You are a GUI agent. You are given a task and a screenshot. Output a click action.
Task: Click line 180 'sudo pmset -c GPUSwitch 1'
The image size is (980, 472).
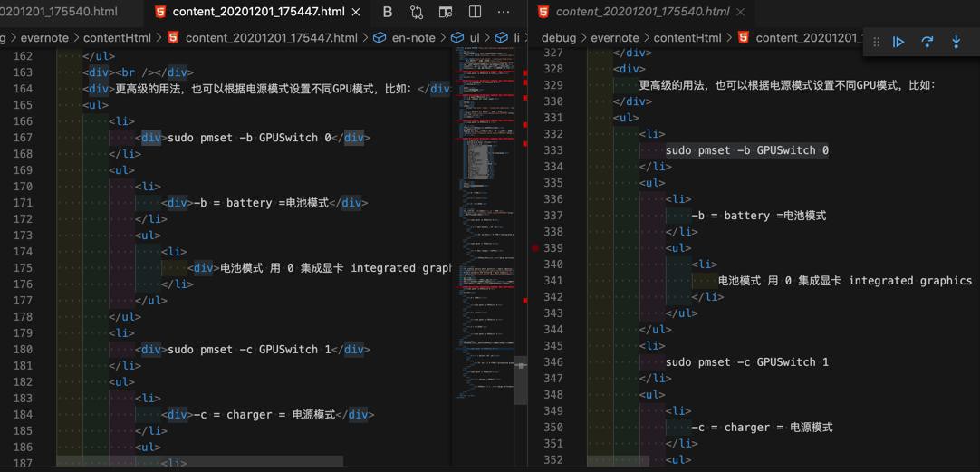pyautogui.click(x=249, y=349)
